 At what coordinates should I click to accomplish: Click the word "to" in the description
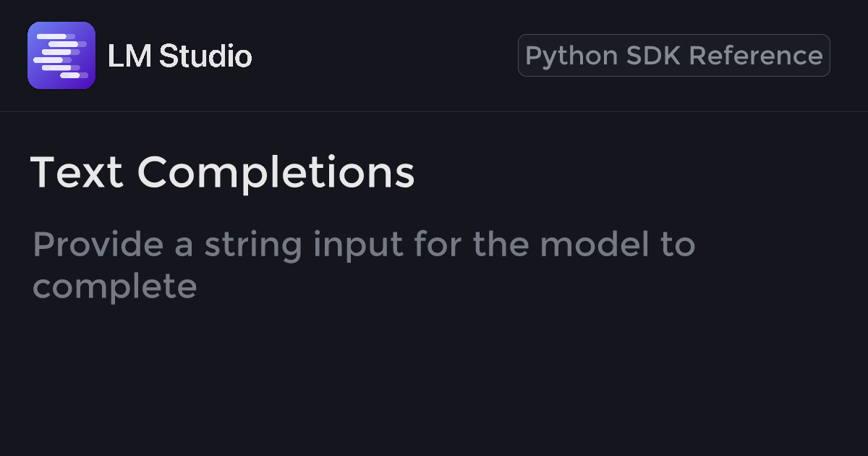(x=677, y=245)
